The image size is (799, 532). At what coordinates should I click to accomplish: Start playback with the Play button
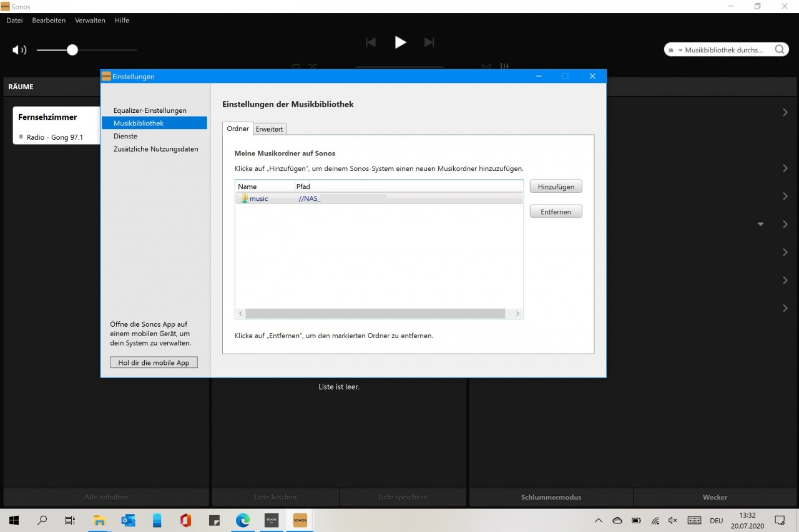click(x=400, y=42)
